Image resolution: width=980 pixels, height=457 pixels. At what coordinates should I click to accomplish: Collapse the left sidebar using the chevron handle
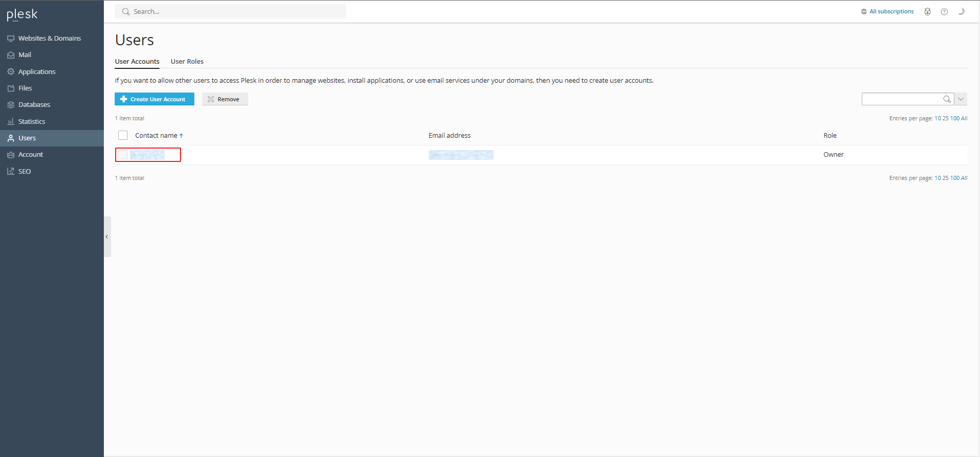(x=107, y=237)
